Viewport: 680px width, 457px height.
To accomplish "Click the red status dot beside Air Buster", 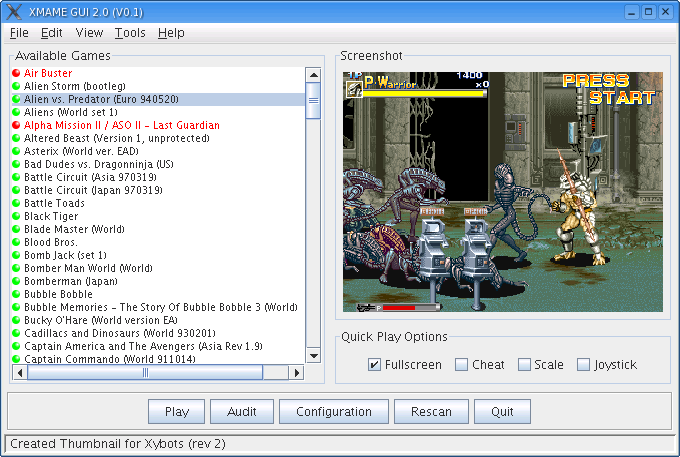I will [x=16, y=73].
